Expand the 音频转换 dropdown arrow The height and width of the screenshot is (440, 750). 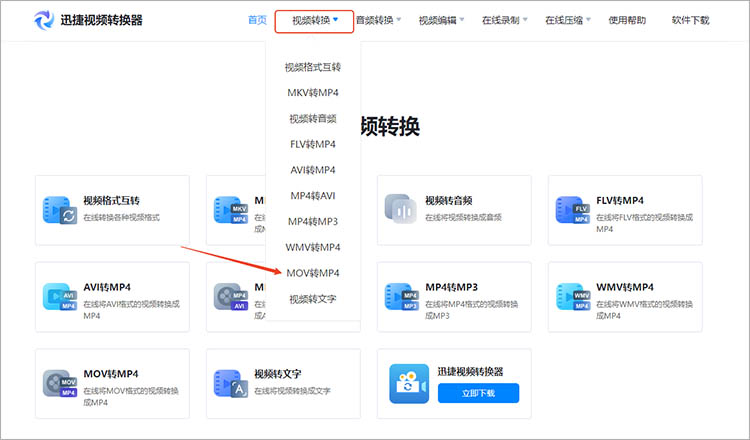(x=399, y=20)
